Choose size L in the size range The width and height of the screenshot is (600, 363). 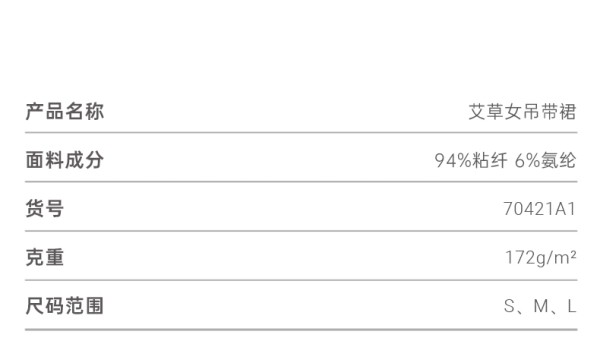[572, 306]
